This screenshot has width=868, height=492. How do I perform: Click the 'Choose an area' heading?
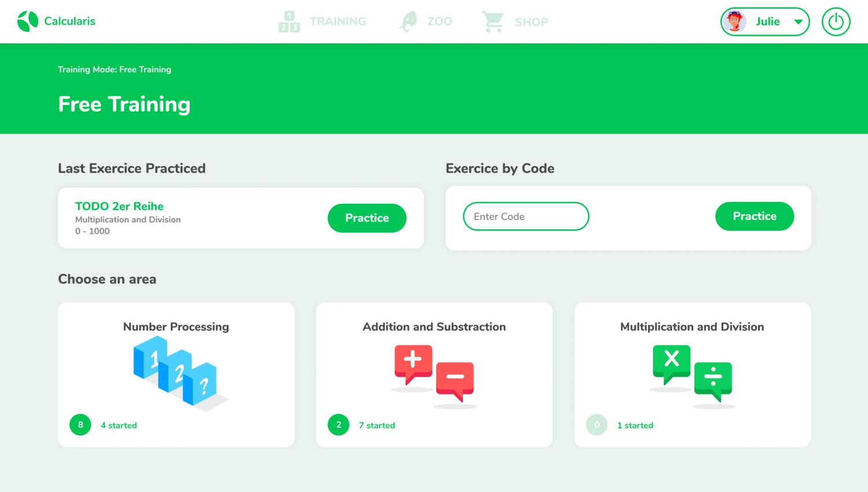(107, 279)
